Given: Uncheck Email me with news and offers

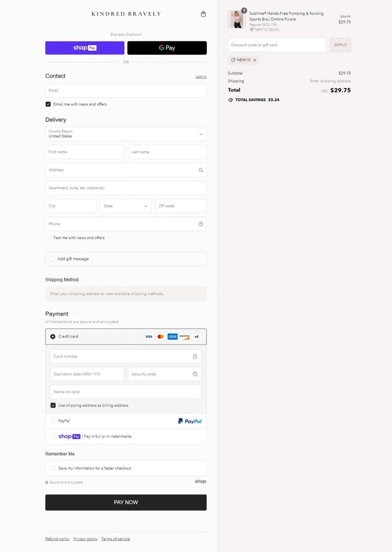Looking at the screenshot, I should [48, 104].
